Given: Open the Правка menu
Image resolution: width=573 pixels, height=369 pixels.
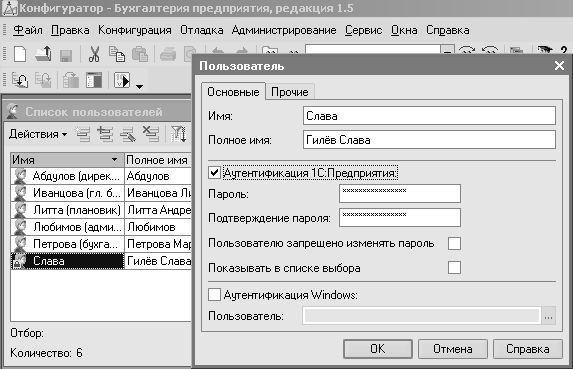Looking at the screenshot, I should [70, 30].
